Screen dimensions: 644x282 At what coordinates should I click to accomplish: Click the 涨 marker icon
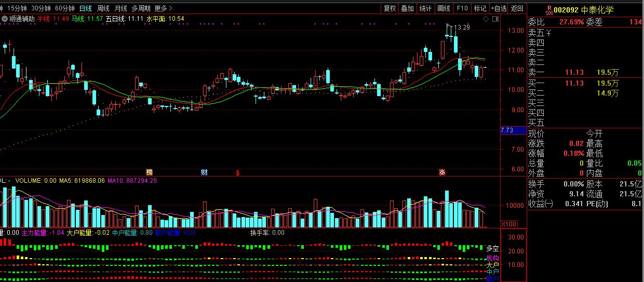coord(442,172)
